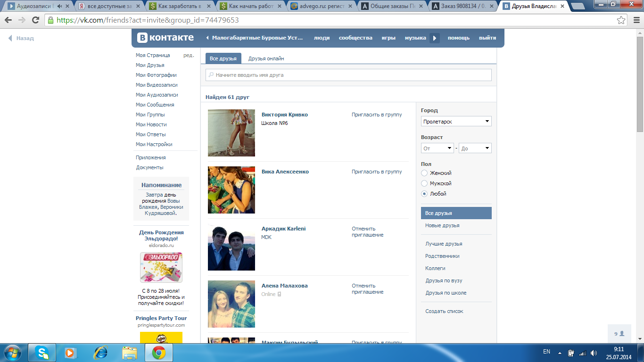
Task: Open Skype from the taskbar
Action: point(42,352)
